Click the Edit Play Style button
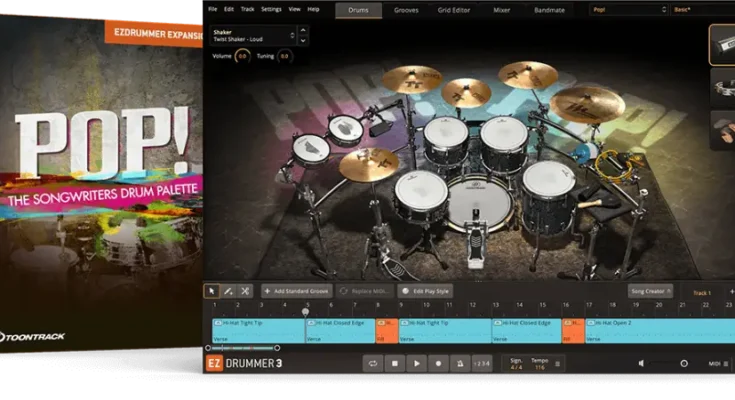Screen dimensions: 735x400 point(424,291)
